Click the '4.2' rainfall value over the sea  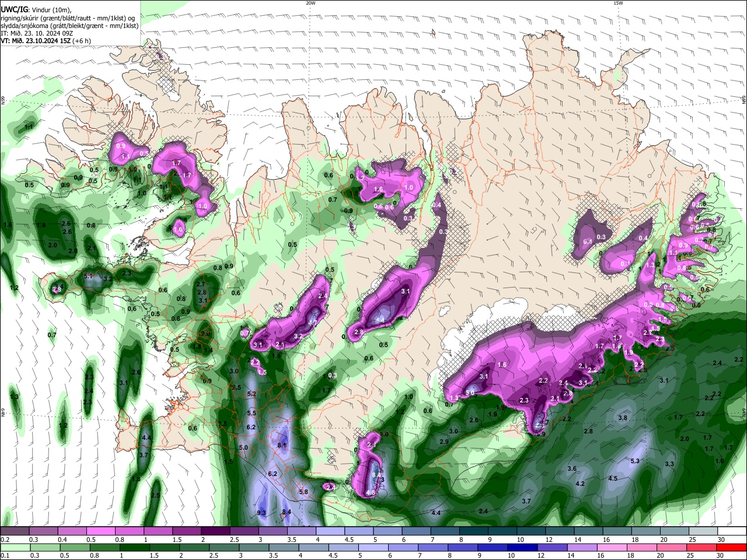coord(580,484)
